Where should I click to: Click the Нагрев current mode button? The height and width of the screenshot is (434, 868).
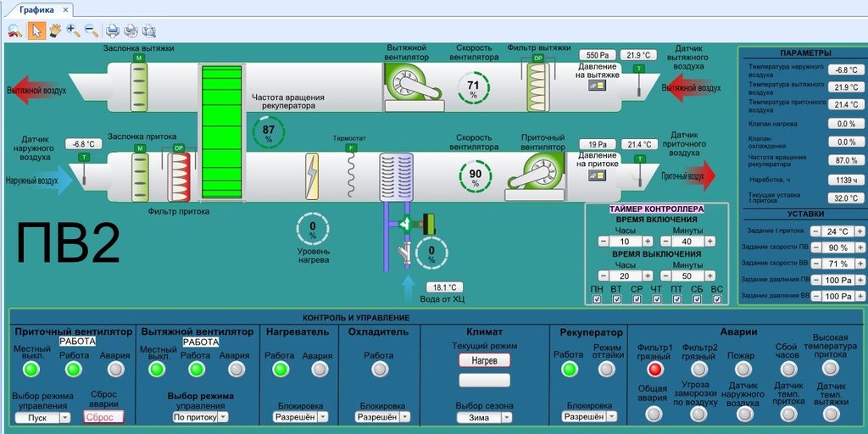(485, 359)
